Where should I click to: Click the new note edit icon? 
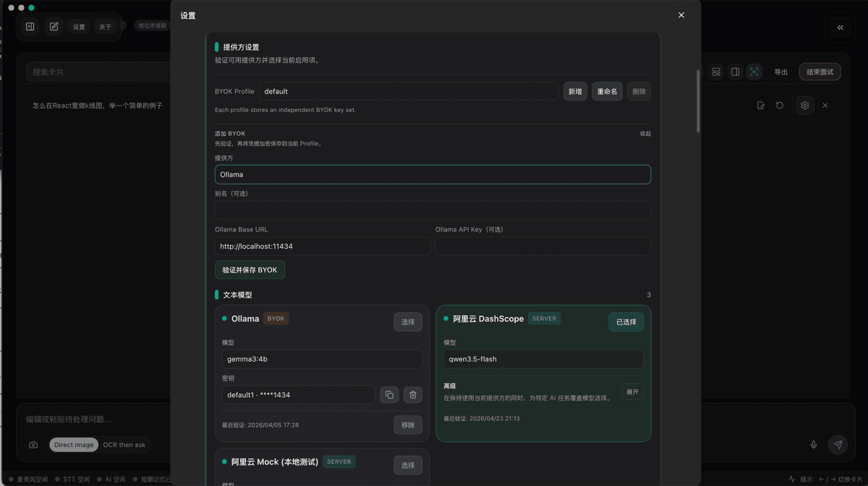54,27
